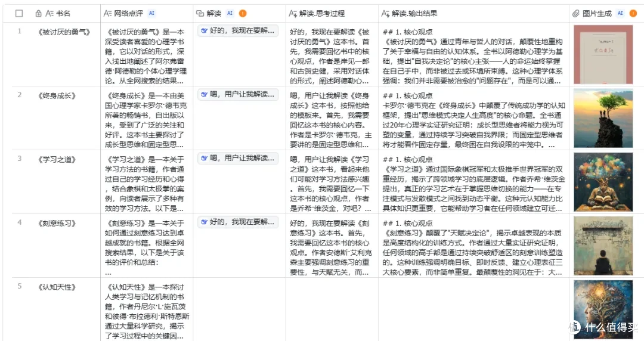Click the 书名 column header

pyautogui.click(x=63, y=14)
